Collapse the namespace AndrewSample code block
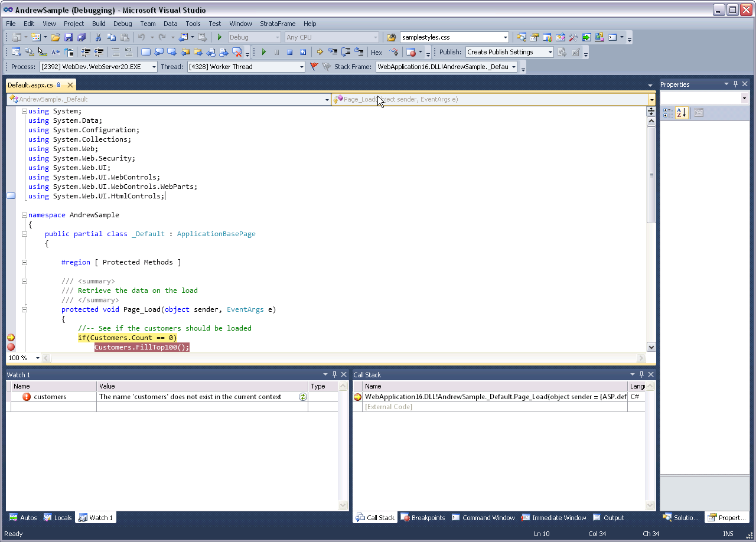Viewport: 756px width, 542px height. click(24, 215)
